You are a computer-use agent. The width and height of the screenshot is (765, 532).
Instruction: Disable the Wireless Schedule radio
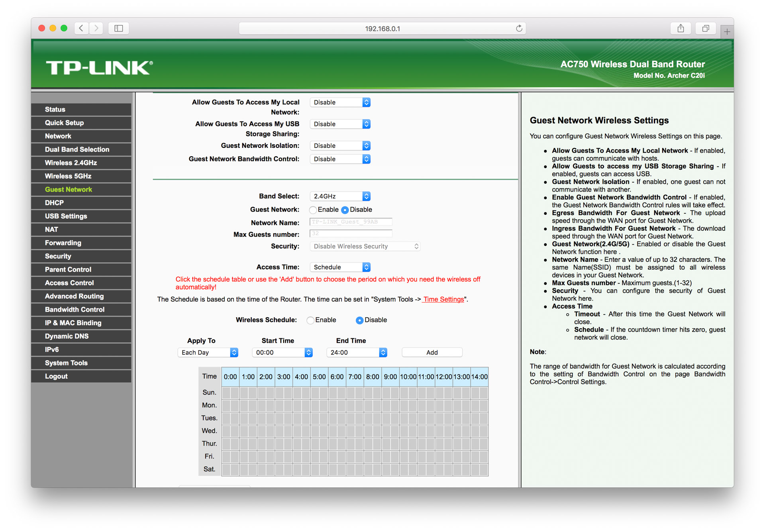coord(359,320)
